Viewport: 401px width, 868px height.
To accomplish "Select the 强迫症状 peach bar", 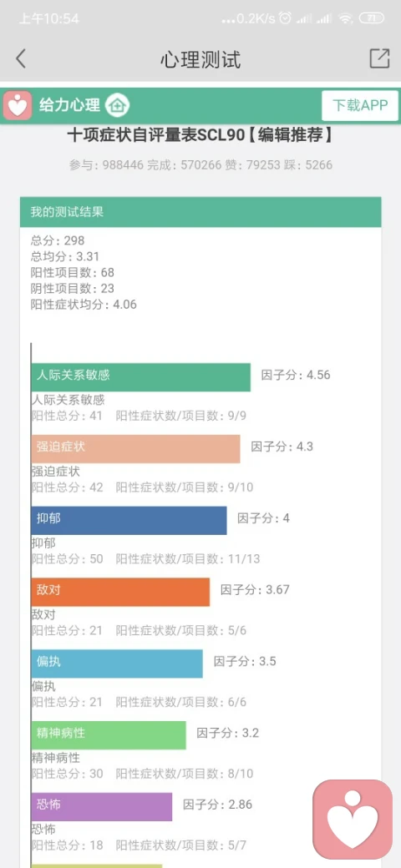I will click(x=135, y=448).
